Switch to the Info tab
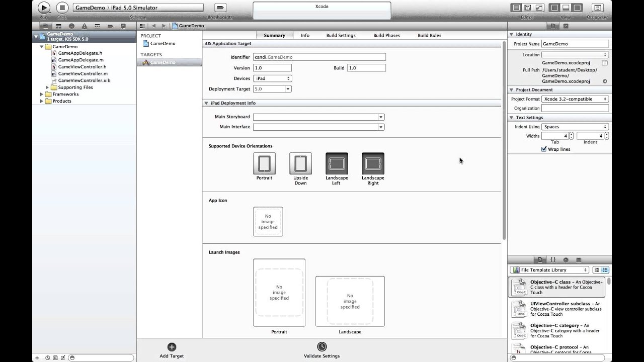 (x=305, y=35)
